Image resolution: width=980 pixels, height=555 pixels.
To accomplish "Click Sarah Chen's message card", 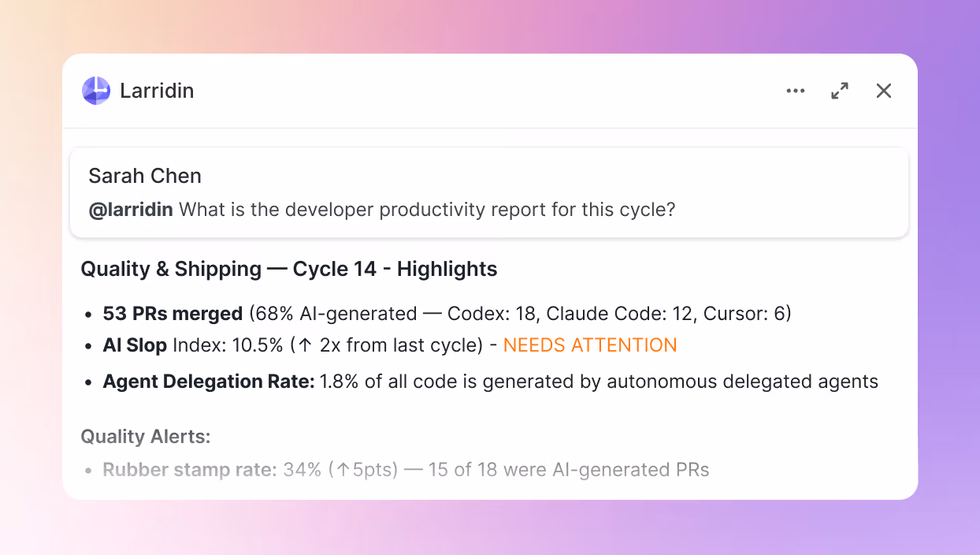I will pyautogui.click(x=489, y=192).
